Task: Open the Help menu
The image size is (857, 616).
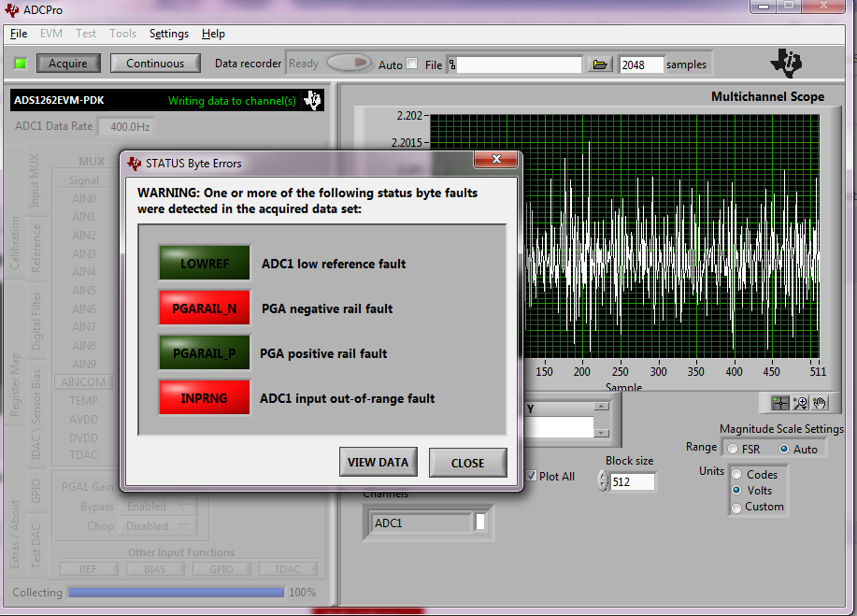Action: [213, 34]
